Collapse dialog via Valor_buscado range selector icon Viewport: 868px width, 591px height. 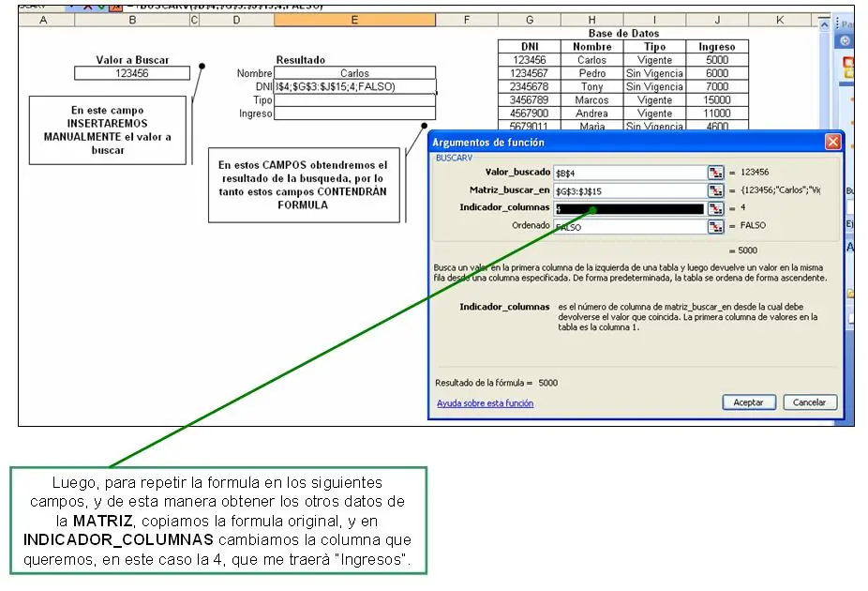coord(716,173)
